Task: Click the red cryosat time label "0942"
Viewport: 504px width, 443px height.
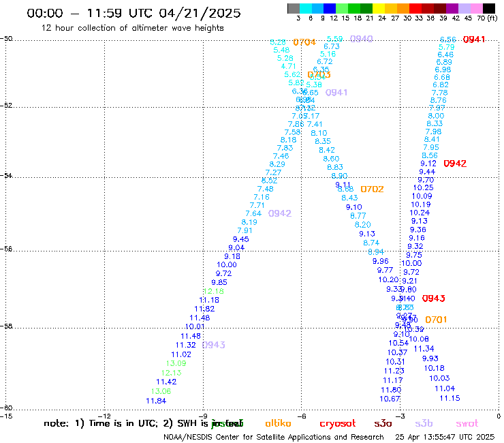Action: tap(455, 164)
